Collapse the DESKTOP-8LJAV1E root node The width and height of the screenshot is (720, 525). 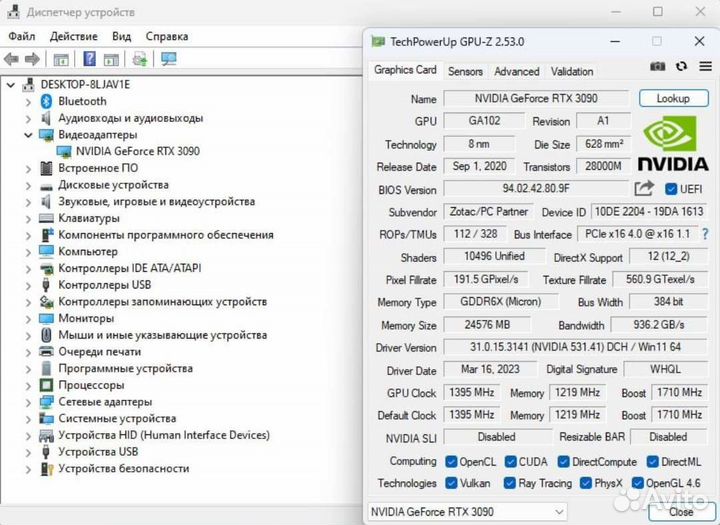[x=11, y=85]
